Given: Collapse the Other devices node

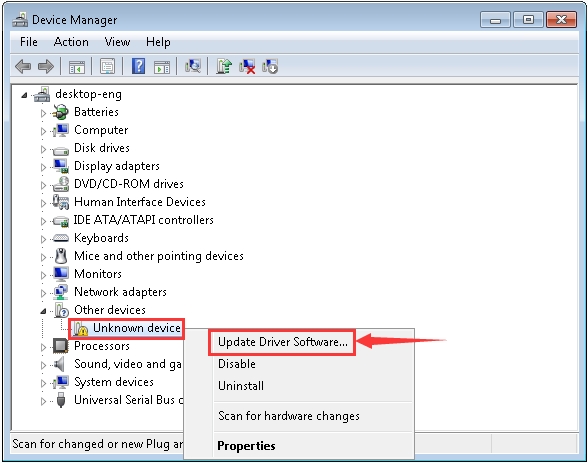Looking at the screenshot, I should (43, 311).
